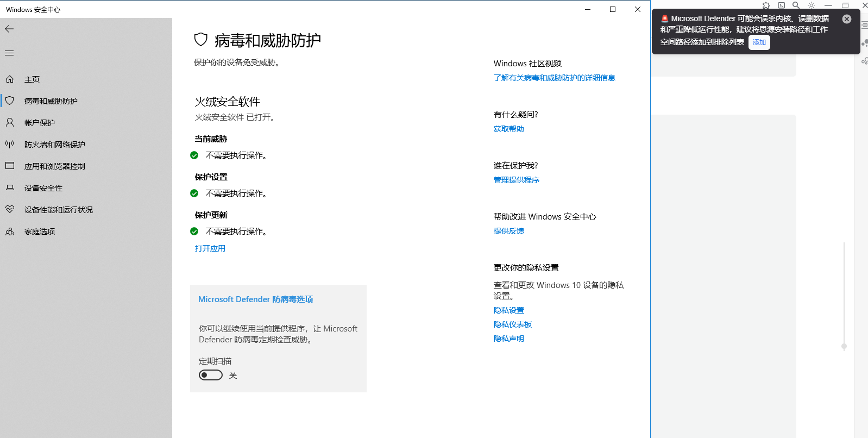
Task: Expand the Microsoft Defender 防病毒选项 section
Action: click(255, 299)
